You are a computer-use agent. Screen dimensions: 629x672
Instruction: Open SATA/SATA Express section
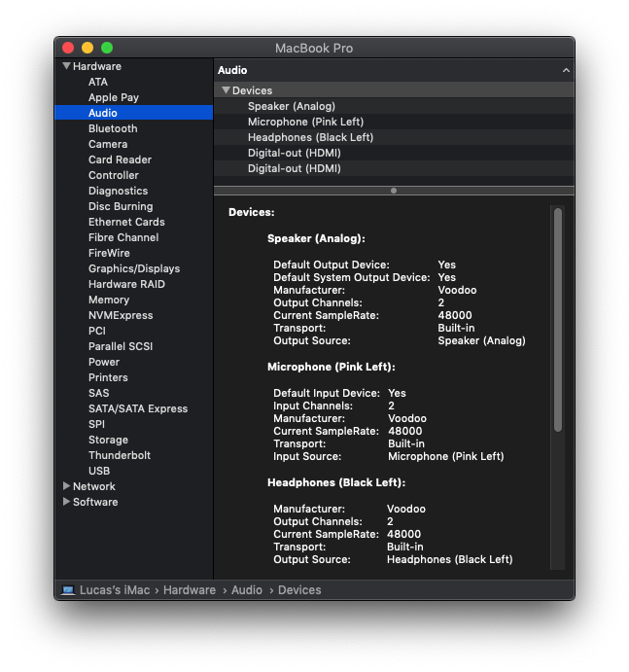(x=138, y=408)
